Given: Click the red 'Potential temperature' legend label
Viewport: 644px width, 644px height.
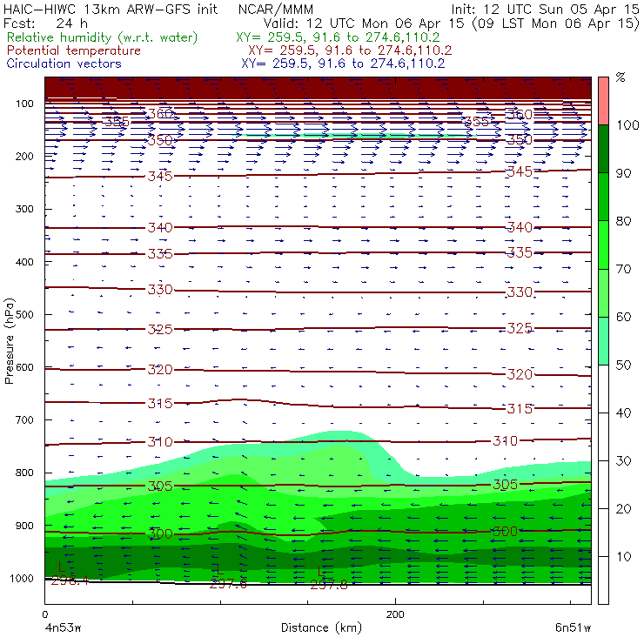Looking at the screenshot, I should click(74, 50).
